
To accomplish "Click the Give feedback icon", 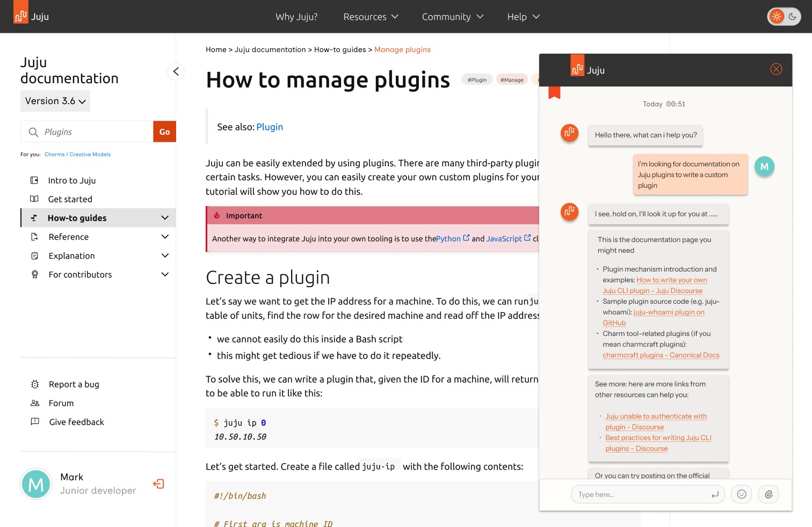I will pos(35,422).
